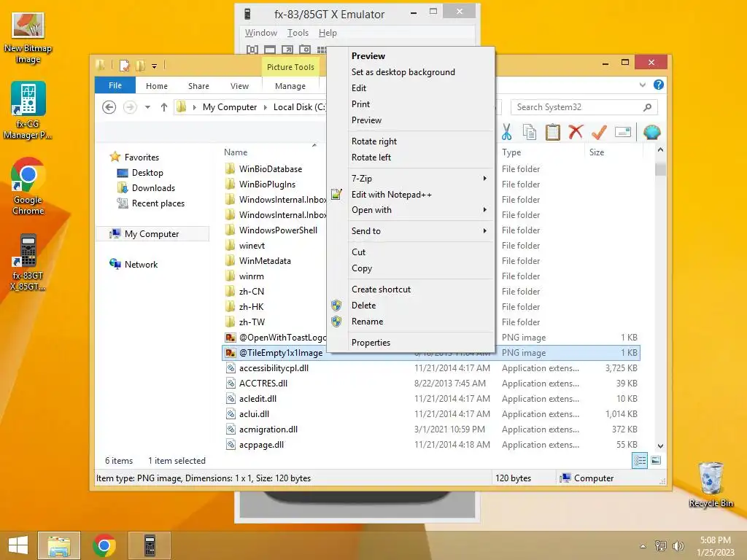Show hidden tray icons arrow
Viewport: 747px width, 560px height.
643,546
